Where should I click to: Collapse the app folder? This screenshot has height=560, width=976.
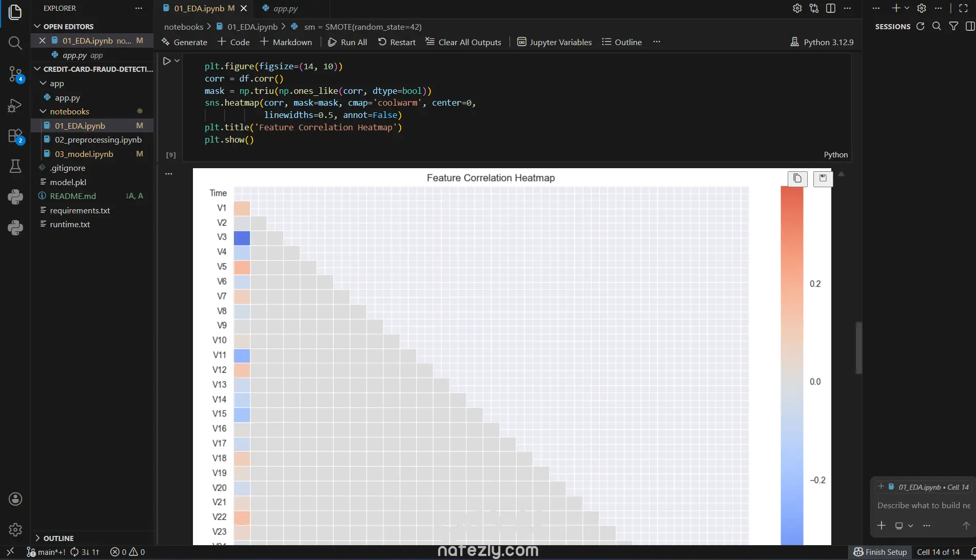[x=43, y=83]
